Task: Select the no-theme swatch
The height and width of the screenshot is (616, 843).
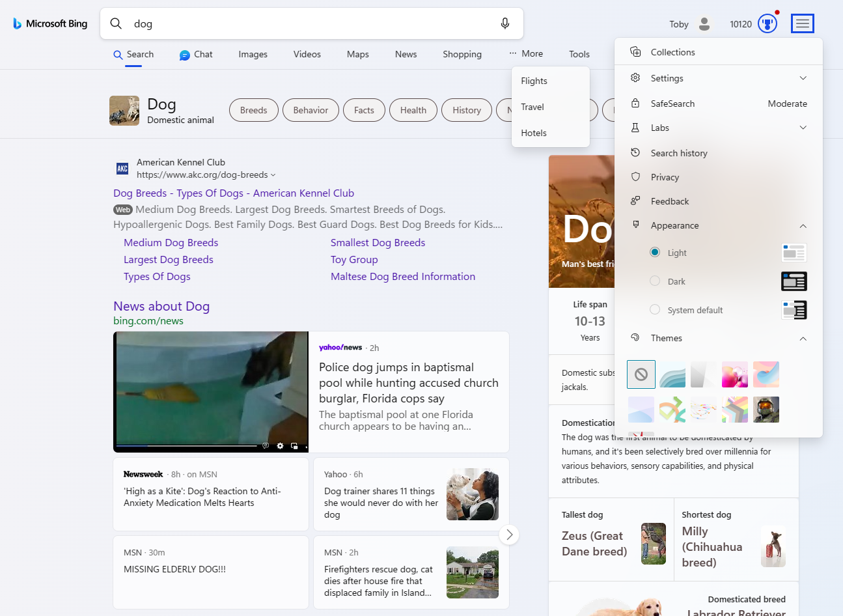Action: click(x=641, y=374)
